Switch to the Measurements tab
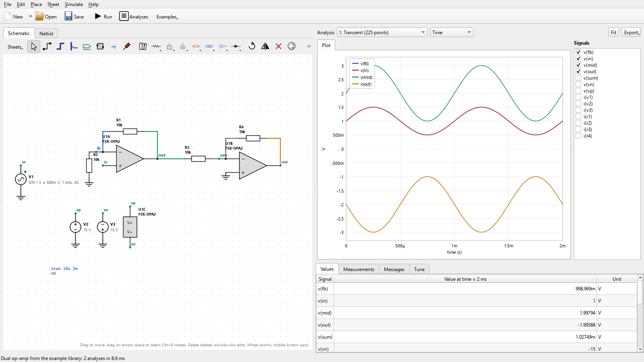The image size is (644, 362). 359,269
